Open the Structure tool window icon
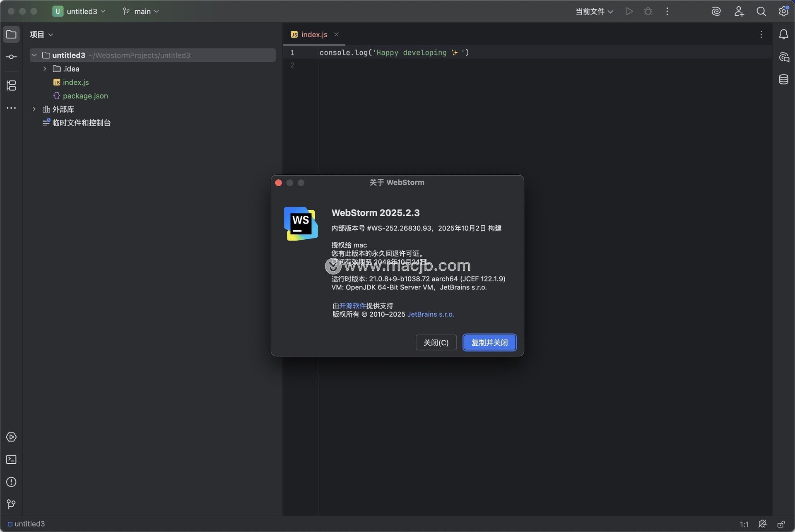Screen dimensions: 795x532 (11, 86)
